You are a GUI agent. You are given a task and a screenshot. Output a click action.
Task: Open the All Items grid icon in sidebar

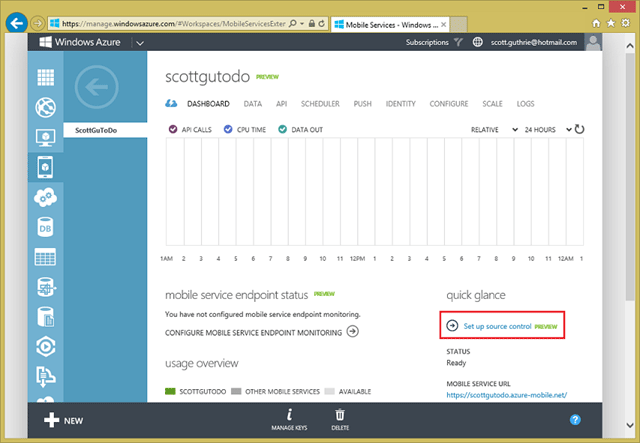point(45,77)
